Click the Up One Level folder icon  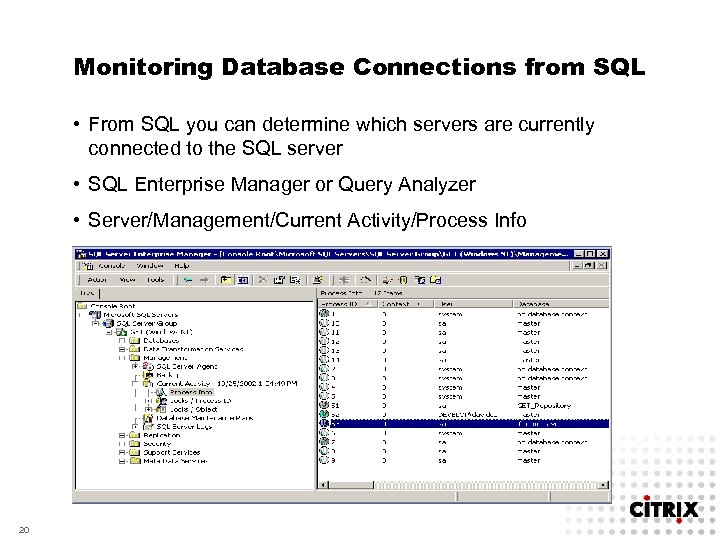[225, 280]
